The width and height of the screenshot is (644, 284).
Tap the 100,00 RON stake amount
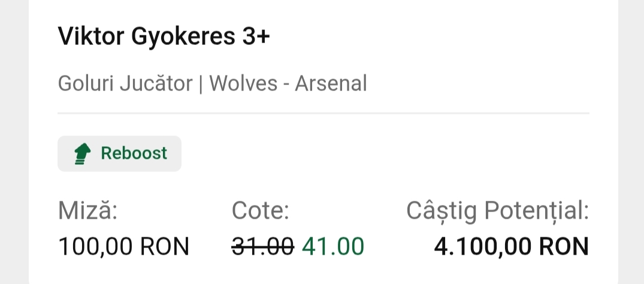pyautogui.click(x=123, y=246)
